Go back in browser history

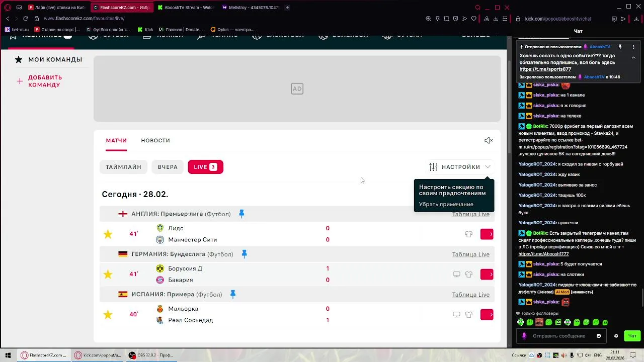[x=8, y=19]
